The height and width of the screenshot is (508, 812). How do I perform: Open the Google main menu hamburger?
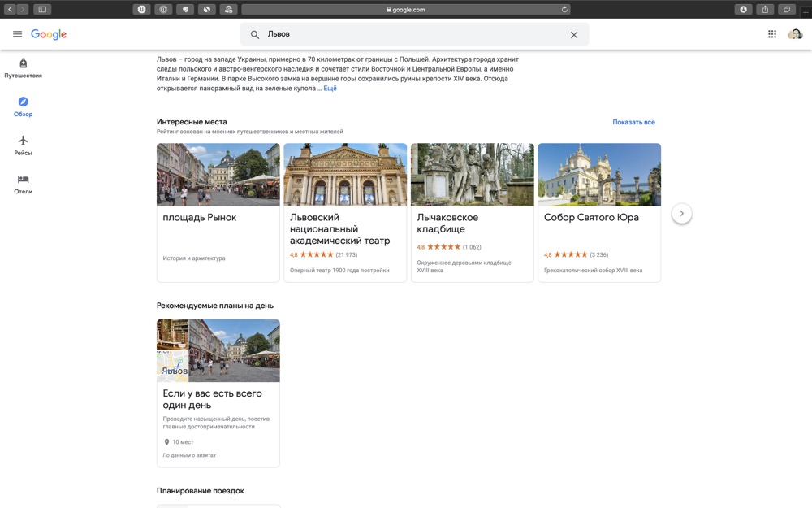tap(17, 34)
